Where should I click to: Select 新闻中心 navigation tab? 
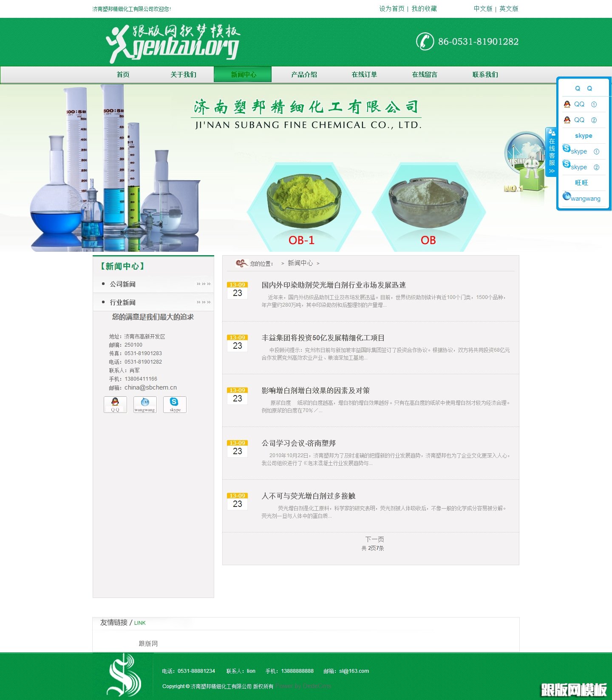(243, 74)
